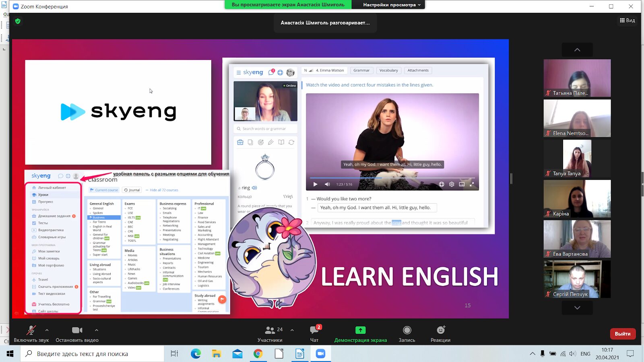Viewport: 644px width, 362px height.
Task: Click Windows taskbar search box
Action: [x=92, y=354]
